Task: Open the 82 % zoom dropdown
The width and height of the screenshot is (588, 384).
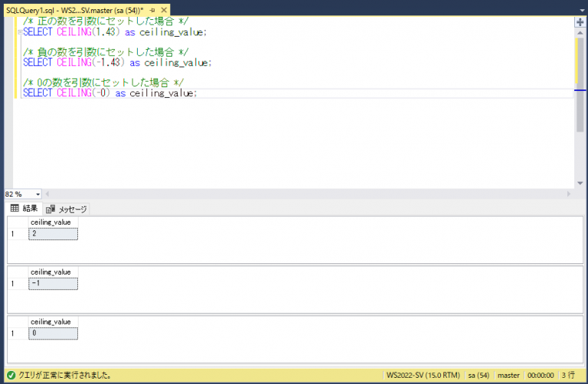Action: (x=38, y=194)
